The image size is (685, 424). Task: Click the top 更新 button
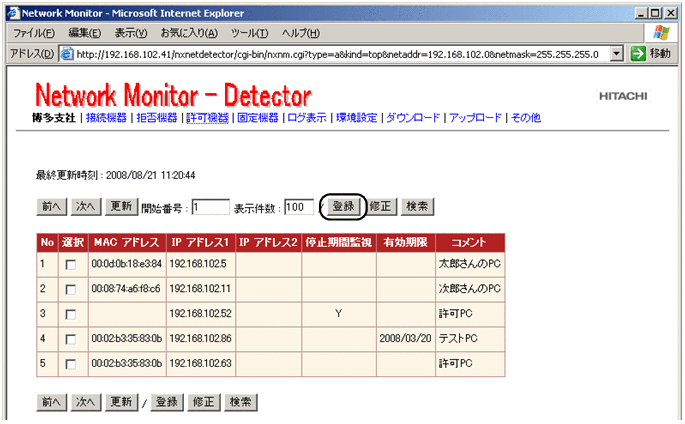click(x=121, y=207)
